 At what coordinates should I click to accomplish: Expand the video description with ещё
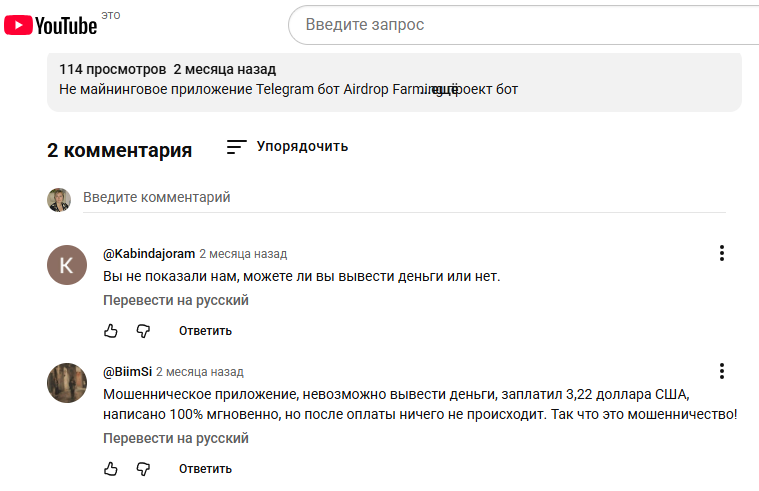443,89
